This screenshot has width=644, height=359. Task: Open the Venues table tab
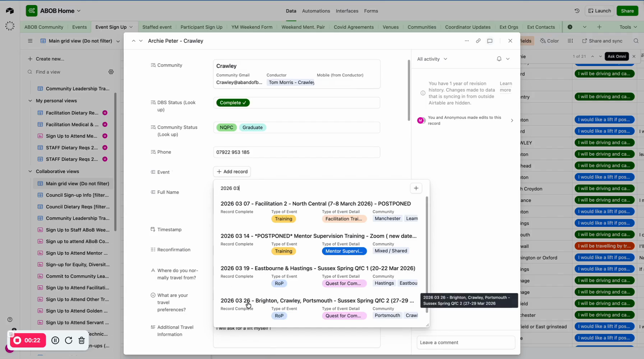pos(390,27)
